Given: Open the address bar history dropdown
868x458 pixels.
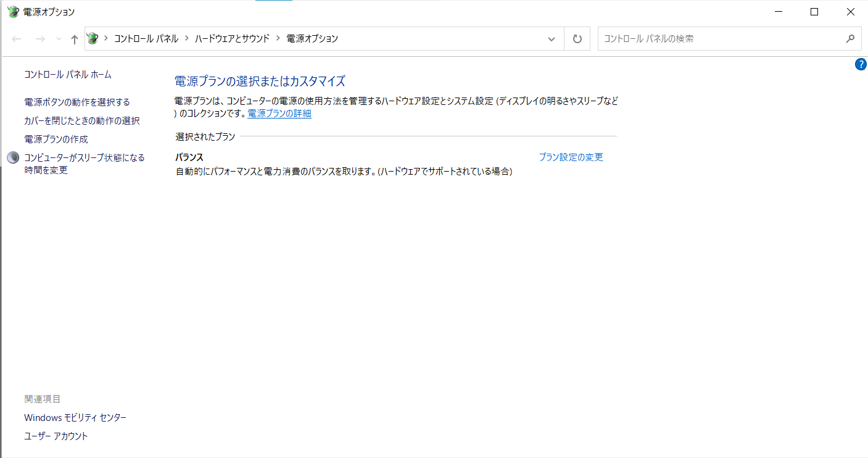Looking at the screenshot, I should click(x=552, y=39).
